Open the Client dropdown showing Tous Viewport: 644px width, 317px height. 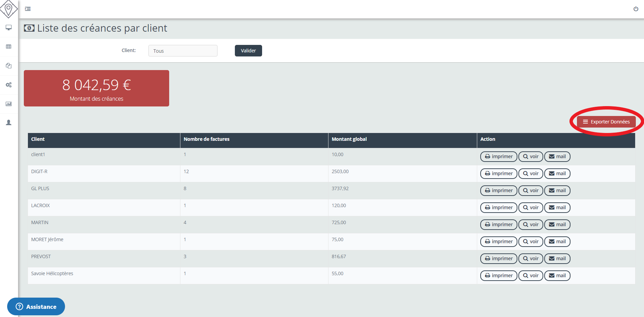pos(183,51)
